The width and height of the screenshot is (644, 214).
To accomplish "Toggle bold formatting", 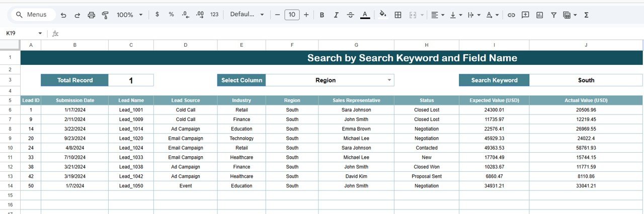I will 322,15.
